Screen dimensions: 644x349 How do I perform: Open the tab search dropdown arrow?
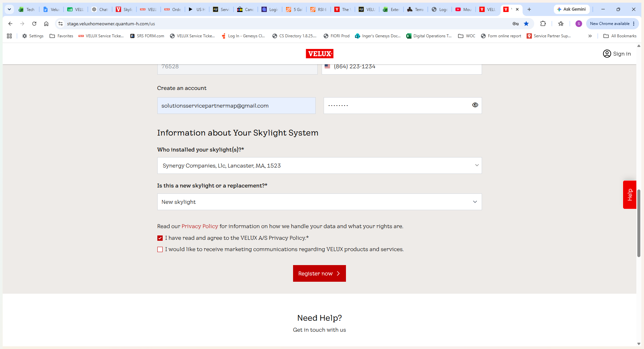pyautogui.click(x=9, y=9)
